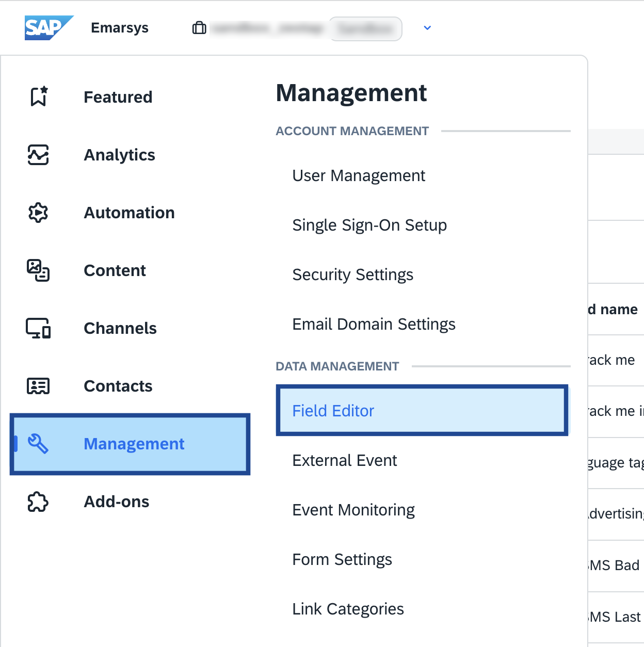Click the Automation gear icon

38,213
